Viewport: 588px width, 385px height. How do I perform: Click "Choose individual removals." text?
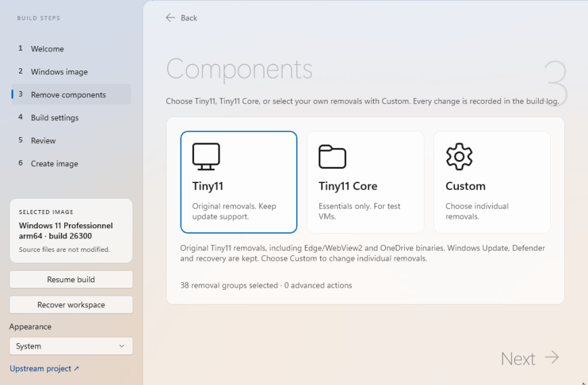point(477,211)
